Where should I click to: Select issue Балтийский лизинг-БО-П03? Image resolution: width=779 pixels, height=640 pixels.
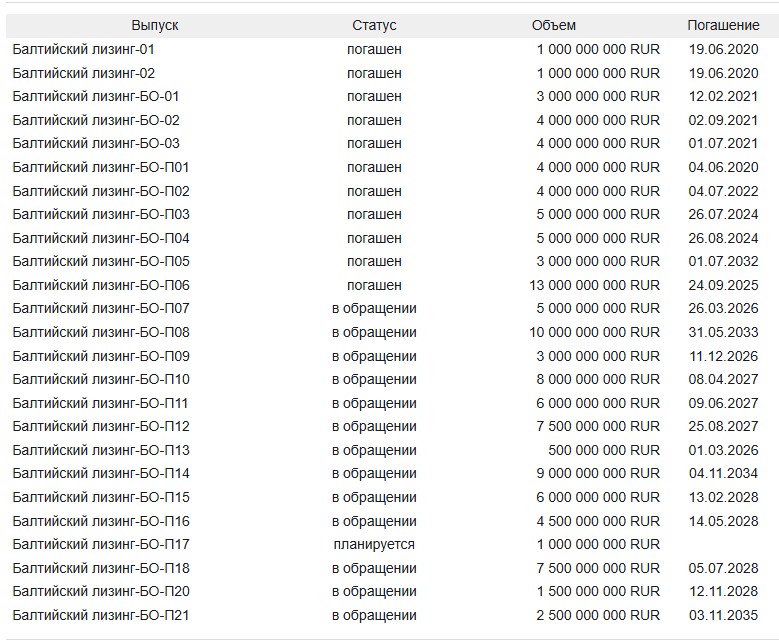[101, 214]
